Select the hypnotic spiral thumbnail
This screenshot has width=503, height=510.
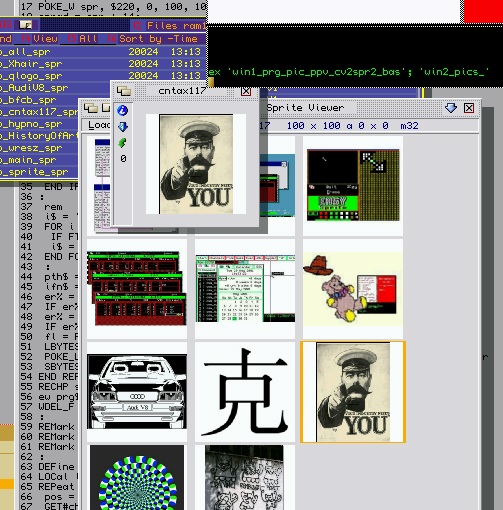point(137,477)
